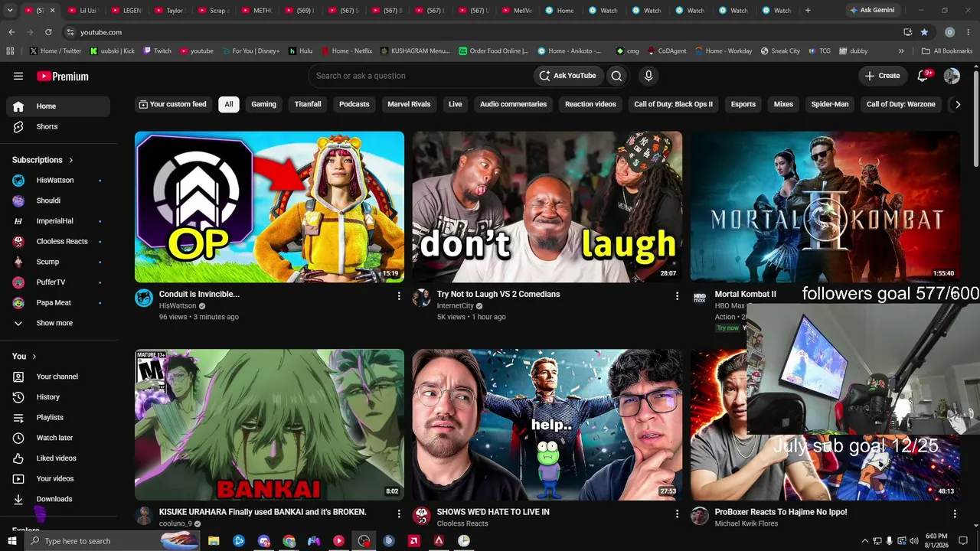Select the Marvel Rivals filter chip
This screenshot has height=551, width=980.
[x=409, y=104]
